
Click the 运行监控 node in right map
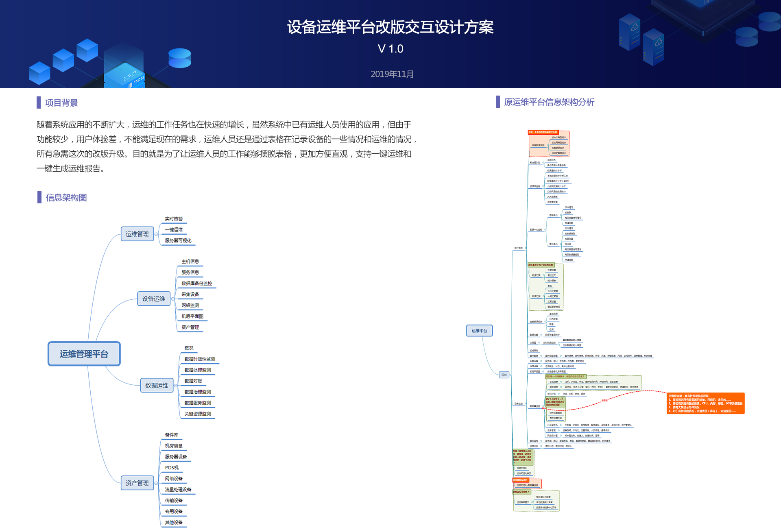(519, 248)
